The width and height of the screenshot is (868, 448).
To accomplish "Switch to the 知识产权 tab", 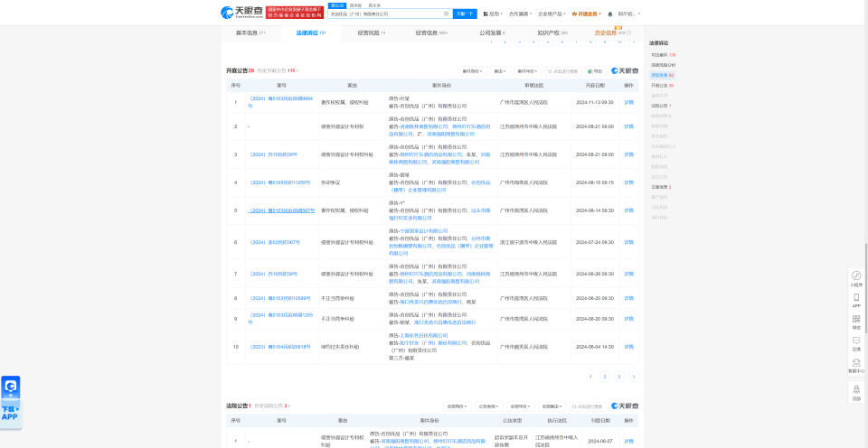I will (x=552, y=33).
